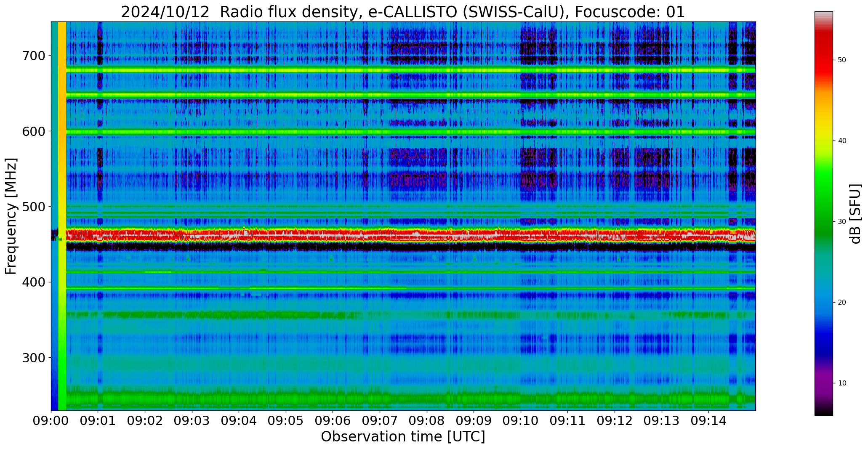This screenshot has width=868, height=449.
Task: Click the colorbar tick label 10
Action: pos(842,383)
